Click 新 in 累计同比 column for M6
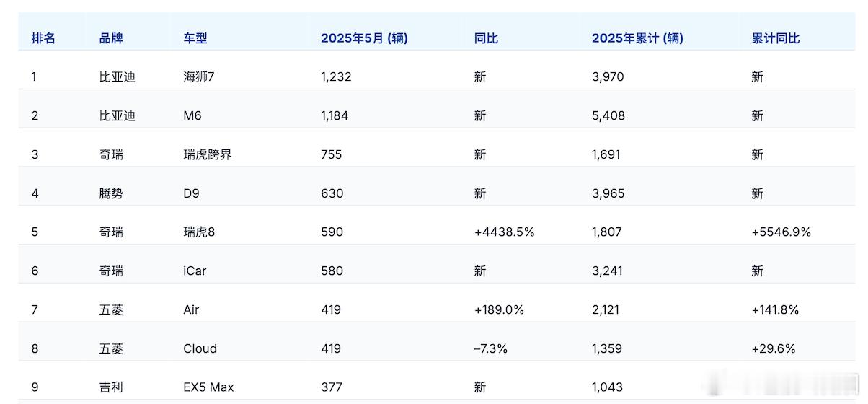The height and width of the screenshot is (404, 868). coord(758,115)
